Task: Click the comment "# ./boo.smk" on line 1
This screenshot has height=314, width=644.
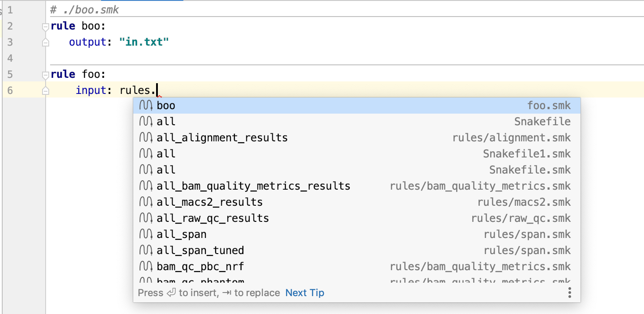Action: click(85, 9)
